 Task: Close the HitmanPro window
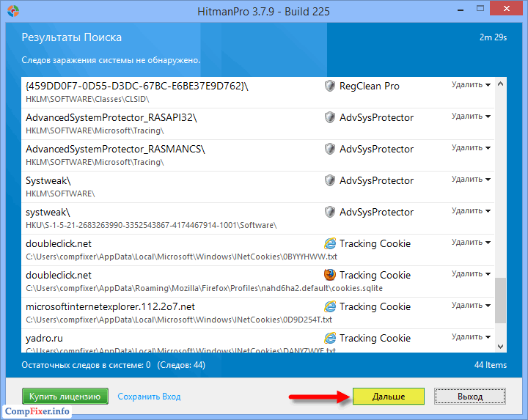click(x=507, y=9)
